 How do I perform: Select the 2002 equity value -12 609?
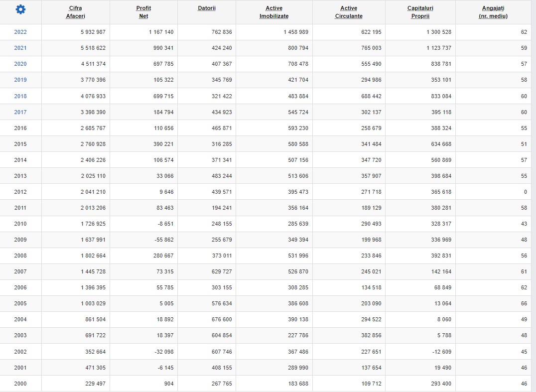point(439,352)
